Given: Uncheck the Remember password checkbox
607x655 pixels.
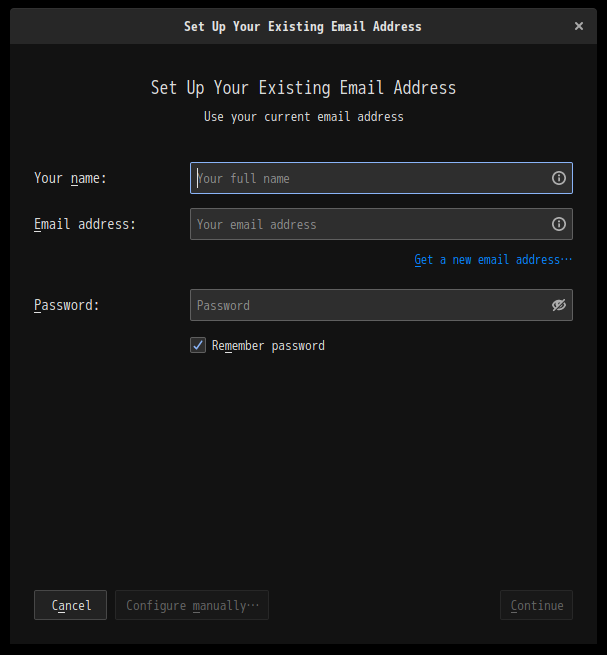Looking at the screenshot, I should tap(198, 345).
